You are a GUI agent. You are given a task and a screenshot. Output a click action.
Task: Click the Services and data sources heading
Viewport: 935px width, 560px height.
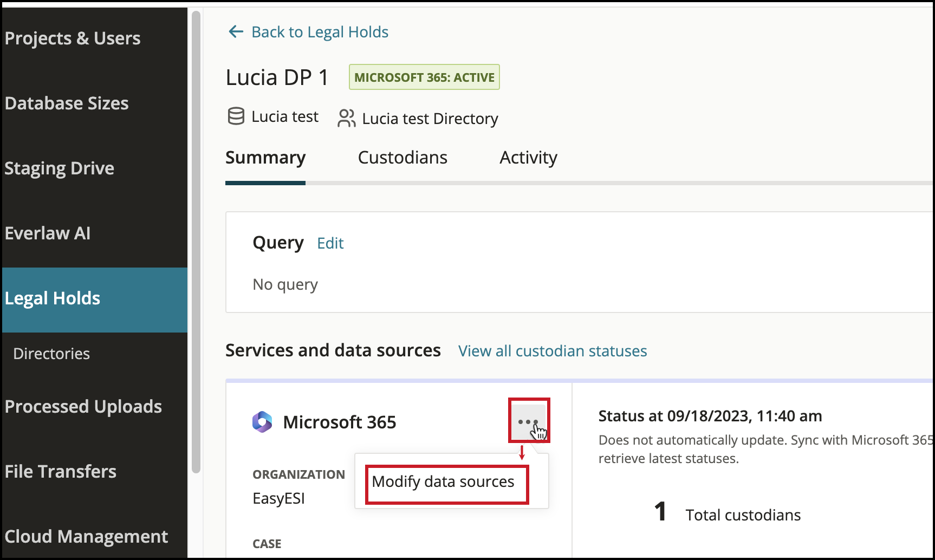click(x=333, y=350)
